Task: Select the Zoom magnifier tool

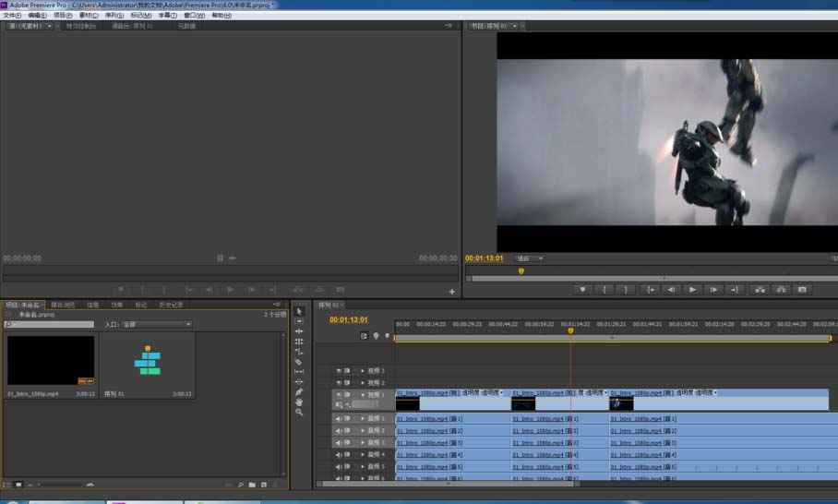Action: pyautogui.click(x=299, y=412)
